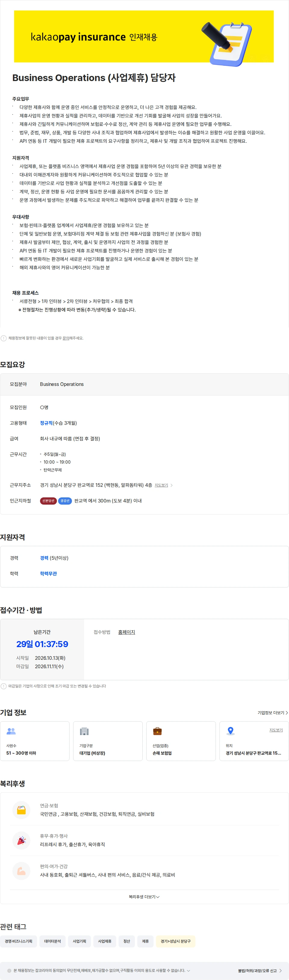Click the 10:00 ~ 19:00 working hours text

tap(57, 462)
